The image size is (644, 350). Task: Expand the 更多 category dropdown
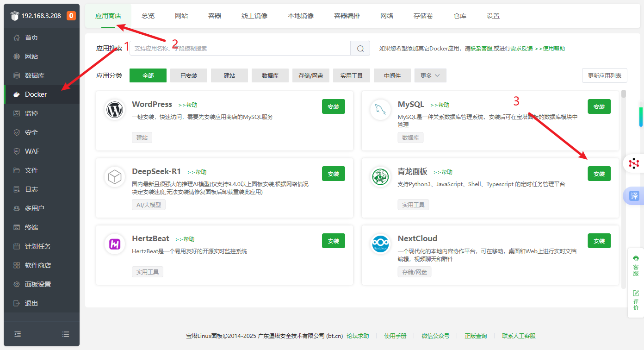click(430, 75)
